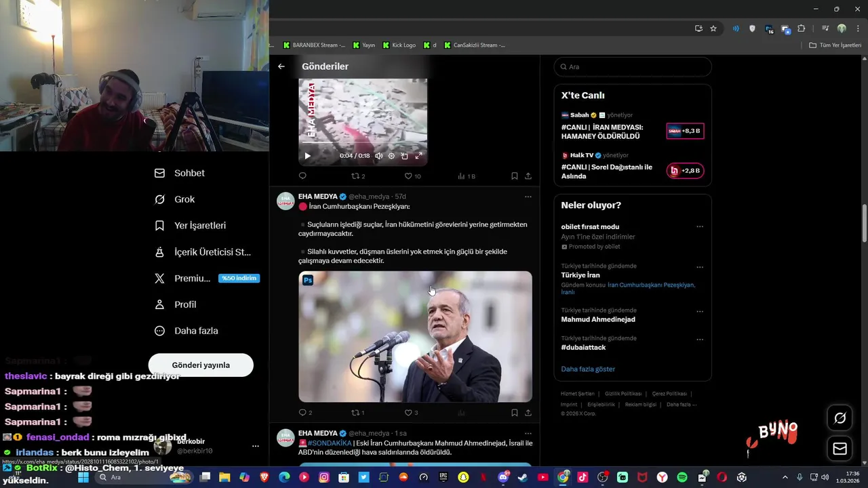868x488 pixels.
Task: Open the browser profile avatar
Action: coord(842,28)
